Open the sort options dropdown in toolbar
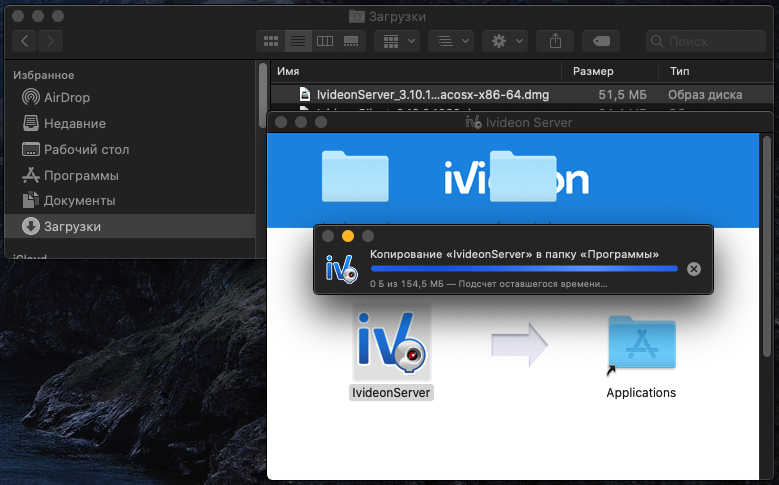This screenshot has height=485, width=779. click(x=451, y=41)
